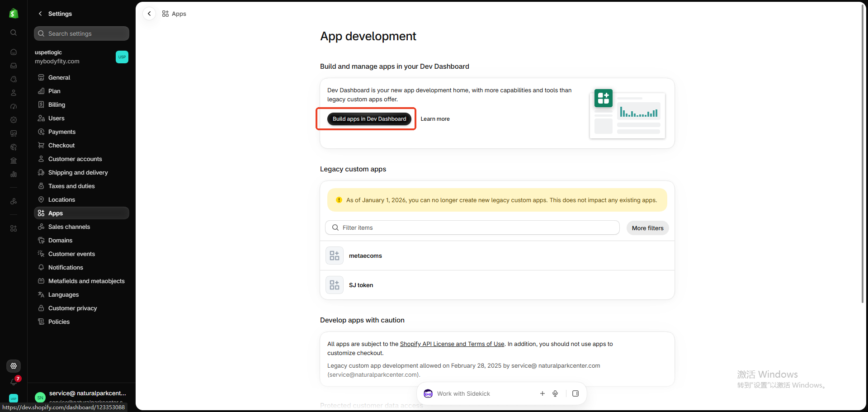
Task: Open Markets globe icon in rail
Action: pos(14,147)
